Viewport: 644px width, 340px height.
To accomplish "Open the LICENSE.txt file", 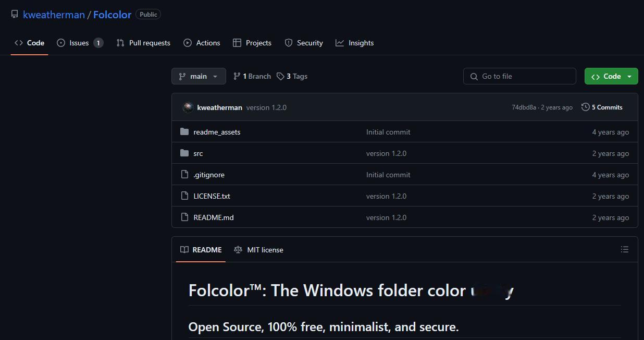I will pyautogui.click(x=212, y=196).
